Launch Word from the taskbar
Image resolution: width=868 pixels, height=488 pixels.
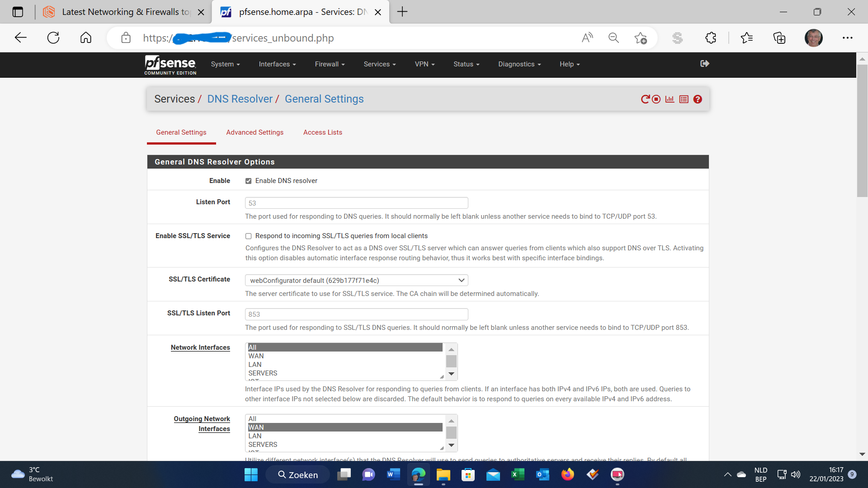[394, 475]
